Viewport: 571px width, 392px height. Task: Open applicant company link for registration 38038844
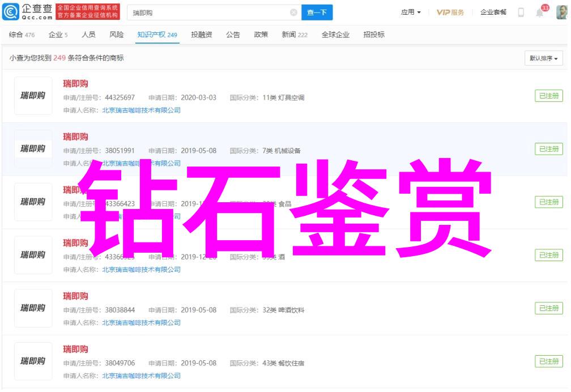pyautogui.click(x=141, y=323)
